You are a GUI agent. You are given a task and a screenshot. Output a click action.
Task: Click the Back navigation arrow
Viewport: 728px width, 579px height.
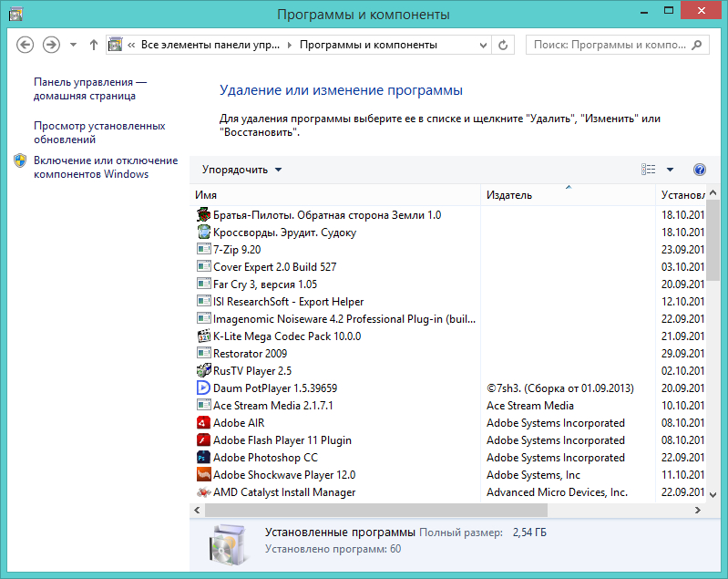tap(26, 45)
